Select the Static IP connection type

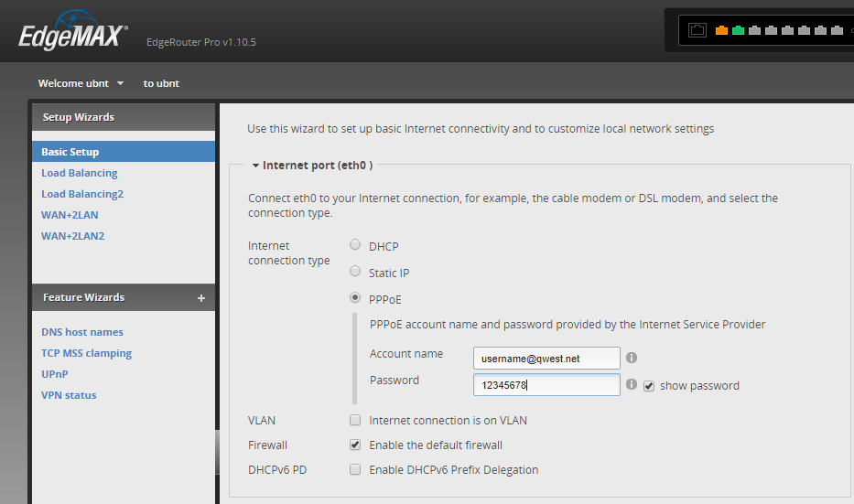coord(355,271)
